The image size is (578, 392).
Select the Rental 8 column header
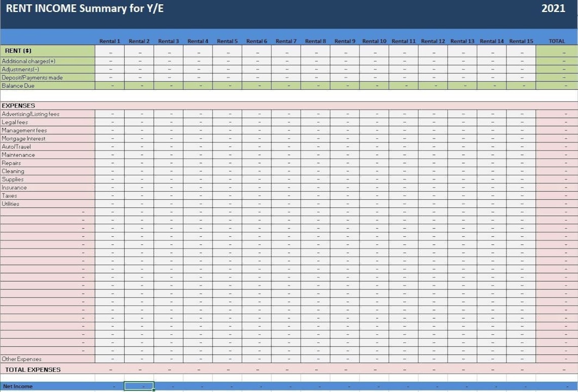coord(315,41)
